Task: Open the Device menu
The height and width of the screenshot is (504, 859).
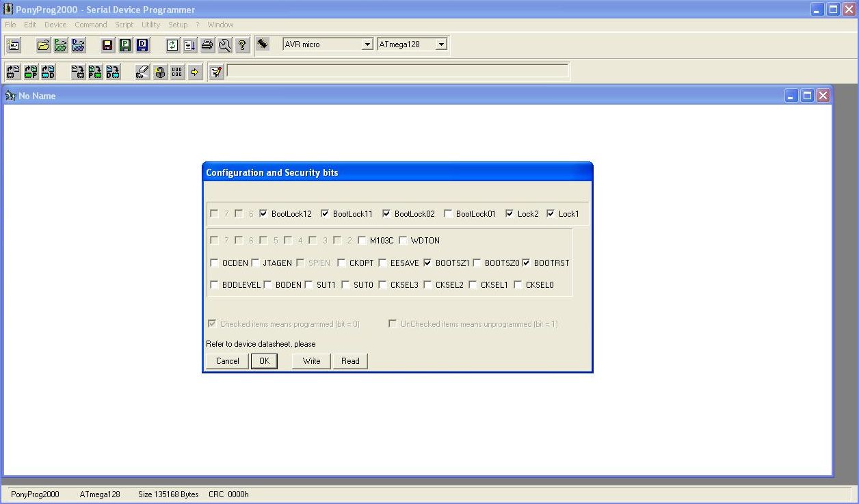Action: tap(56, 25)
